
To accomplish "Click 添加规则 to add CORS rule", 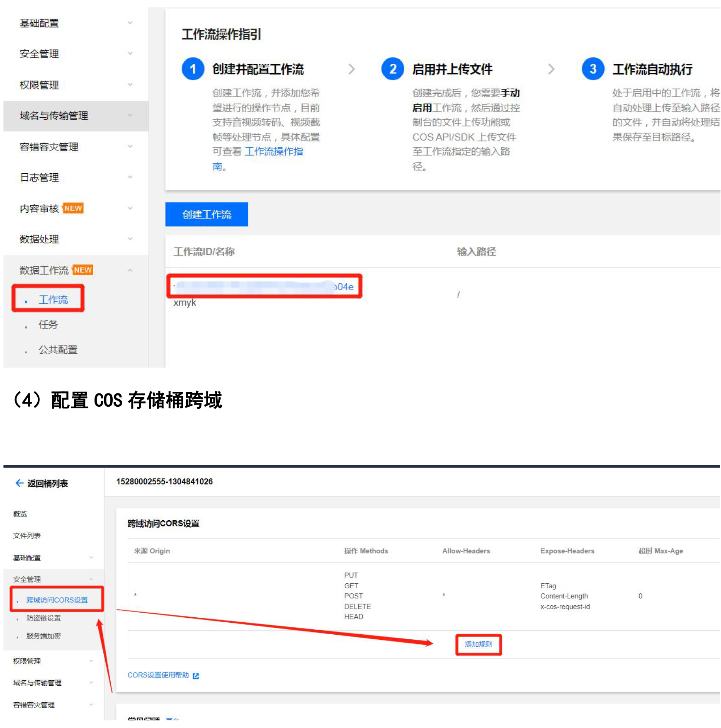I will [478, 645].
